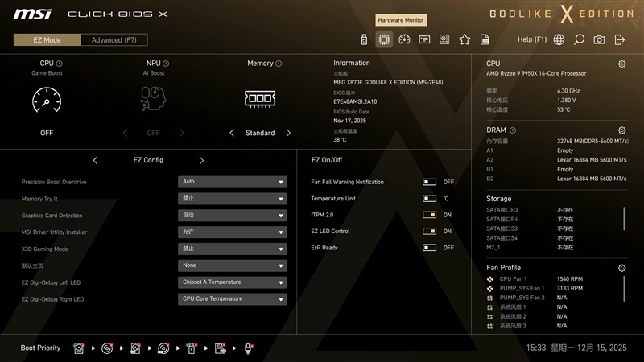The height and width of the screenshot is (362, 644).
Task: Switch to Advanced (F7) tab
Action: 114,39
